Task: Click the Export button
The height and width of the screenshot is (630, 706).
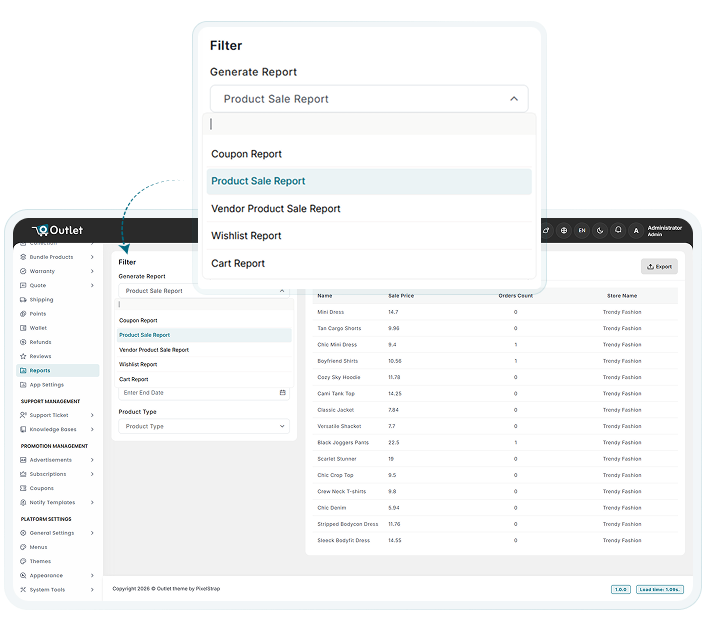Action: tap(659, 267)
